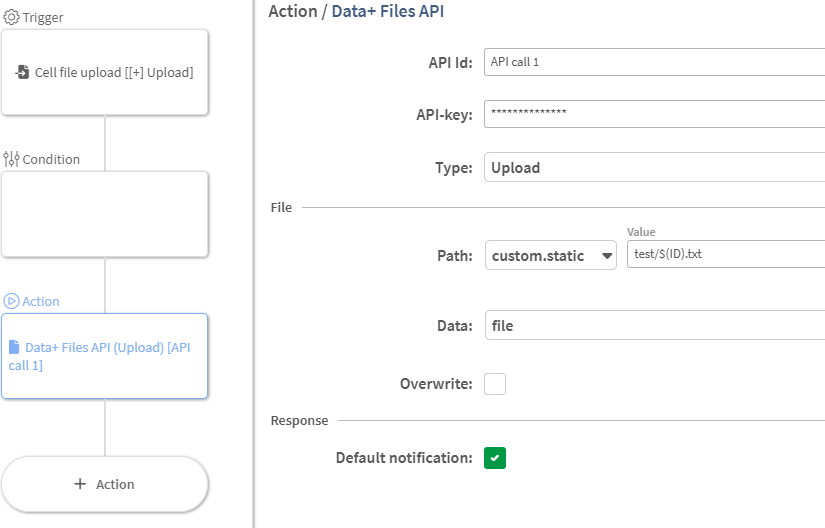
Task: Select the Cell file upload trigger card
Action: [105, 73]
